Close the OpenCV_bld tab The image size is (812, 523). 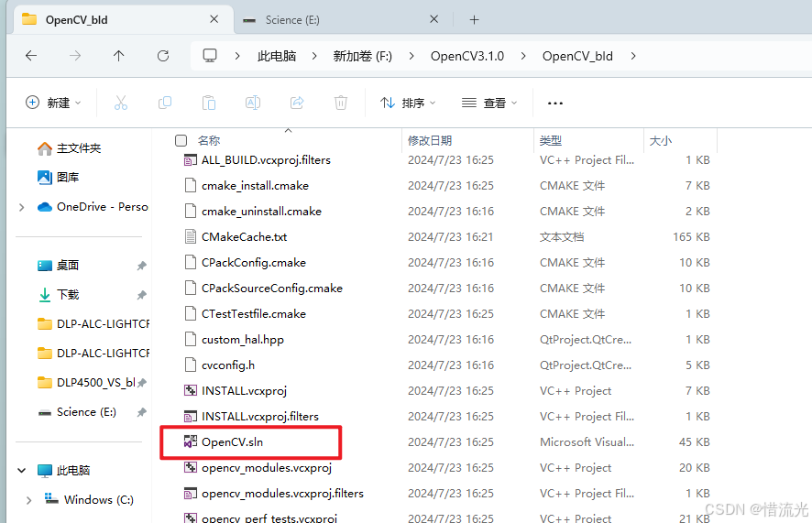pyautogui.click(x=214, y=19)
